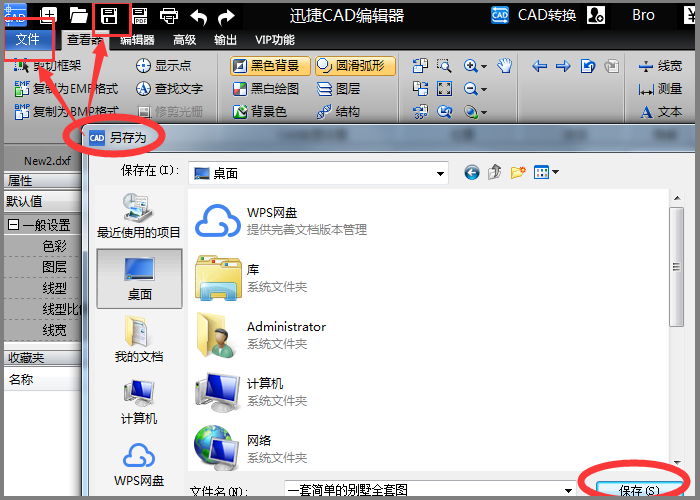
Task: Switch to the 高级 tab
Action: coord(185,40)
